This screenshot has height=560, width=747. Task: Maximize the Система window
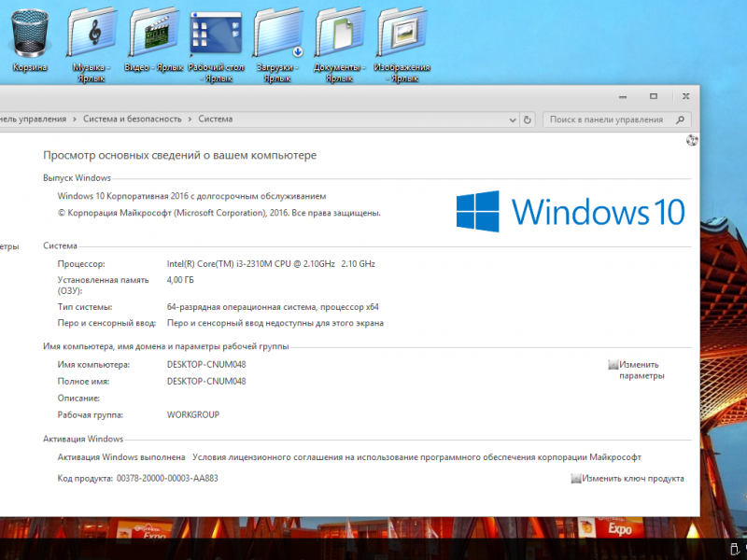coord(654,97)
